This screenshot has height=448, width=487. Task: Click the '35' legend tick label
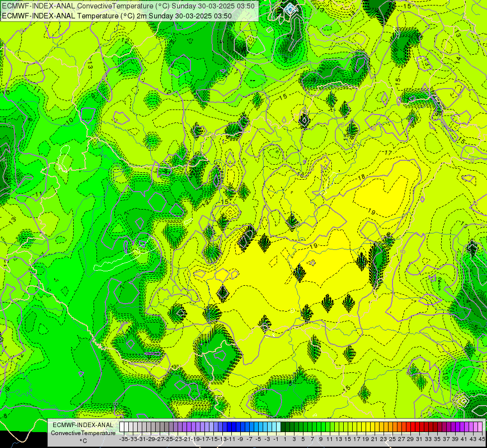coord(437,440)
